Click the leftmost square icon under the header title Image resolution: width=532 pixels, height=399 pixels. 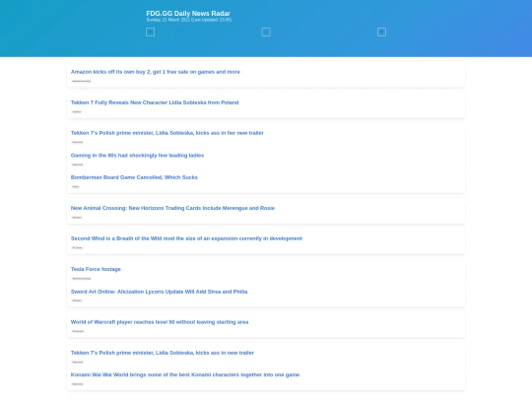(x=150, y=33)
